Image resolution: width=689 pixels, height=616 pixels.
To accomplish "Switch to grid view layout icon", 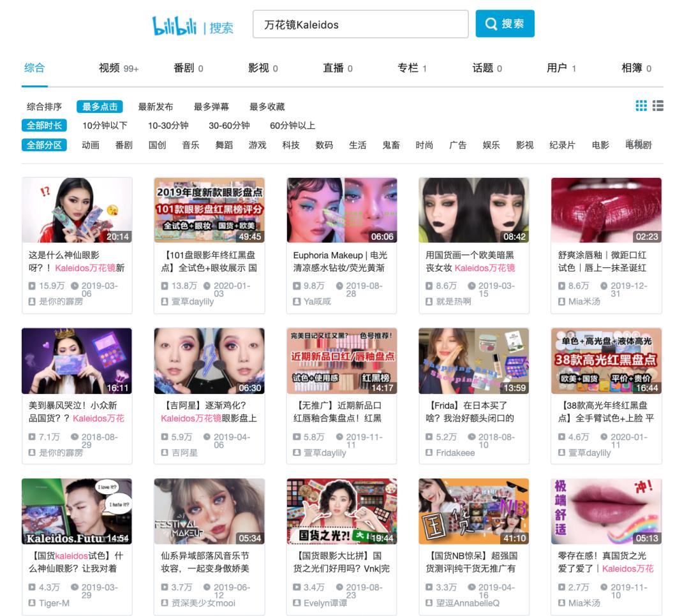I will [x=641, y=105].
